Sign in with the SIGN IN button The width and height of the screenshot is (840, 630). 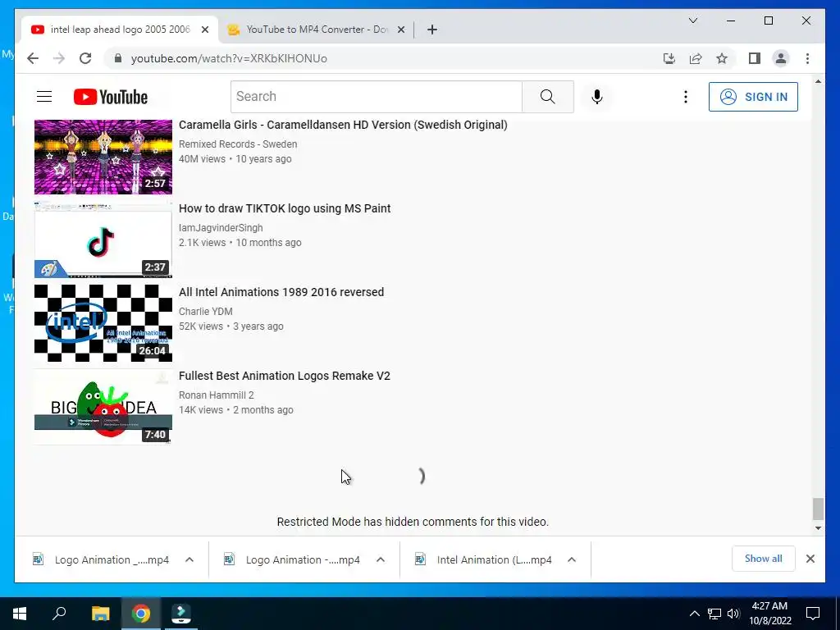point(753,97)
